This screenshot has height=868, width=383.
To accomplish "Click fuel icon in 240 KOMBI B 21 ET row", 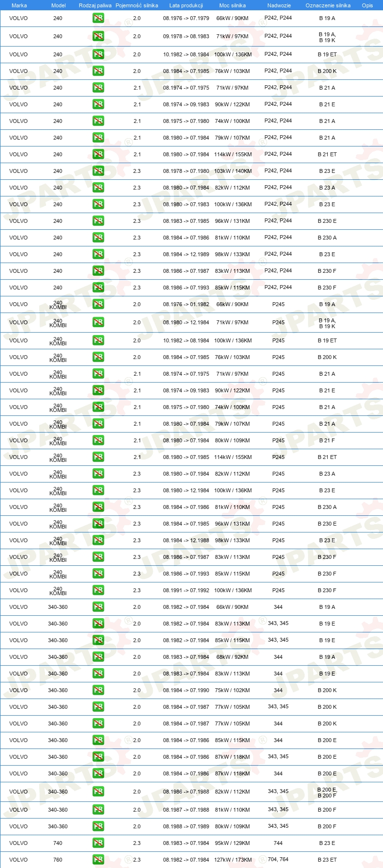I will click(x=98, y=457).
